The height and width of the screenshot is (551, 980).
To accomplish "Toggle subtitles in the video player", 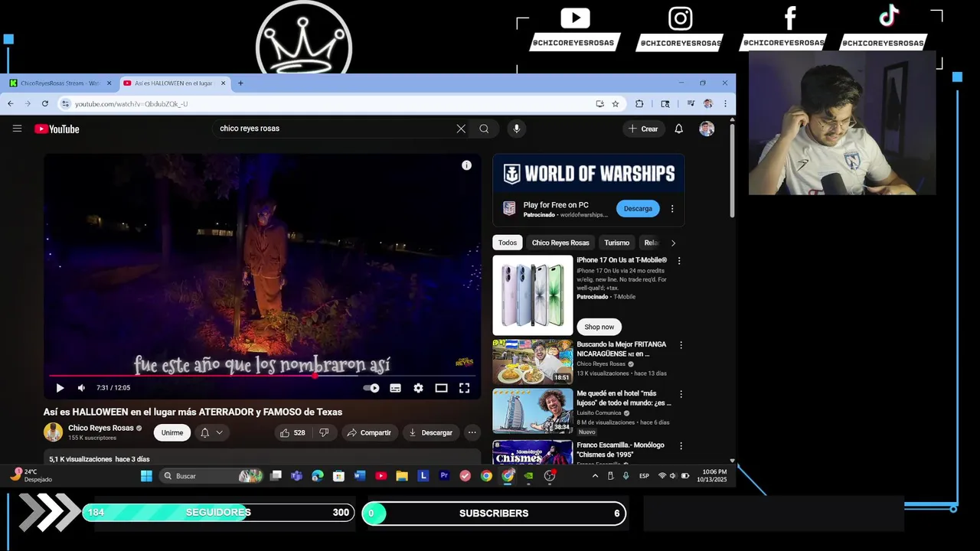I will (395, 388).
